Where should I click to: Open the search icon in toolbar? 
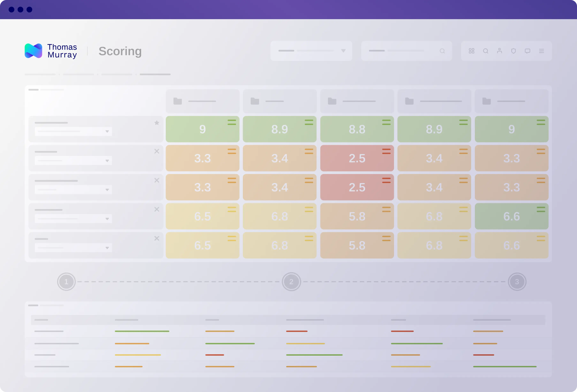486,51
